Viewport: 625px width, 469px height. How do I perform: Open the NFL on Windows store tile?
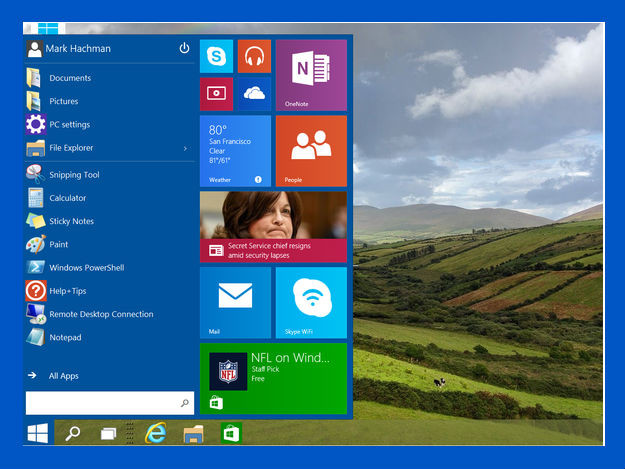273,379
